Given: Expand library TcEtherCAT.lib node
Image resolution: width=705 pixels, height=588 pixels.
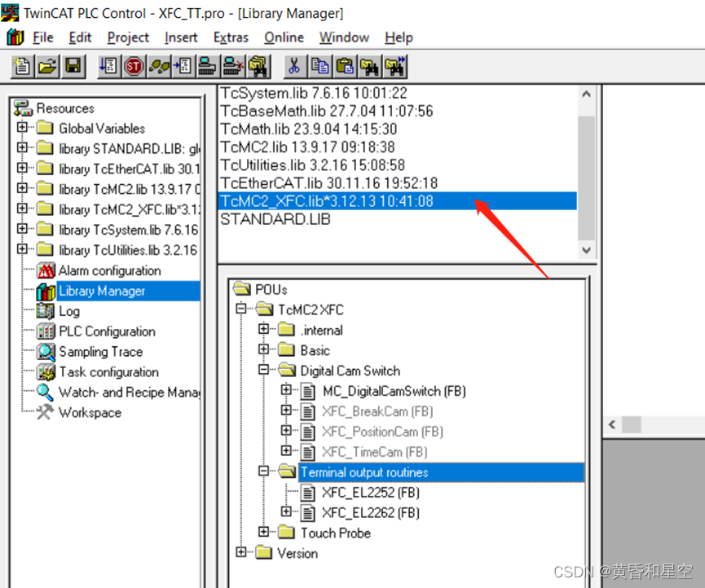Looking at the screenshot, I should pos(22,168).
